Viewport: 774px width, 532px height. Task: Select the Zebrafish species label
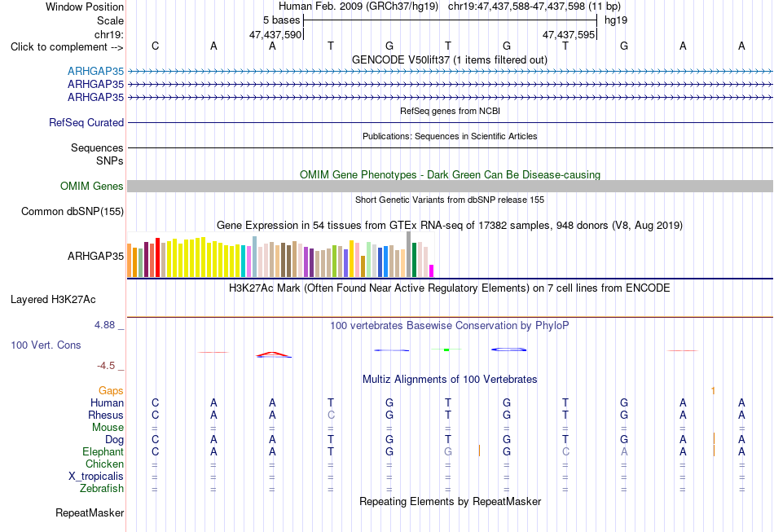[102, 488]
